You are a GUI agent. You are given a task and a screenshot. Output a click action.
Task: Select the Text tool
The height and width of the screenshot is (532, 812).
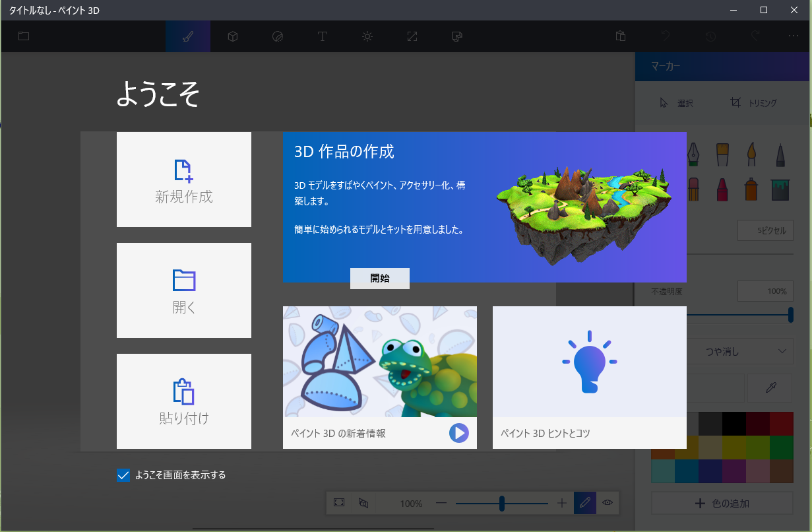click(x=323, y=36)
